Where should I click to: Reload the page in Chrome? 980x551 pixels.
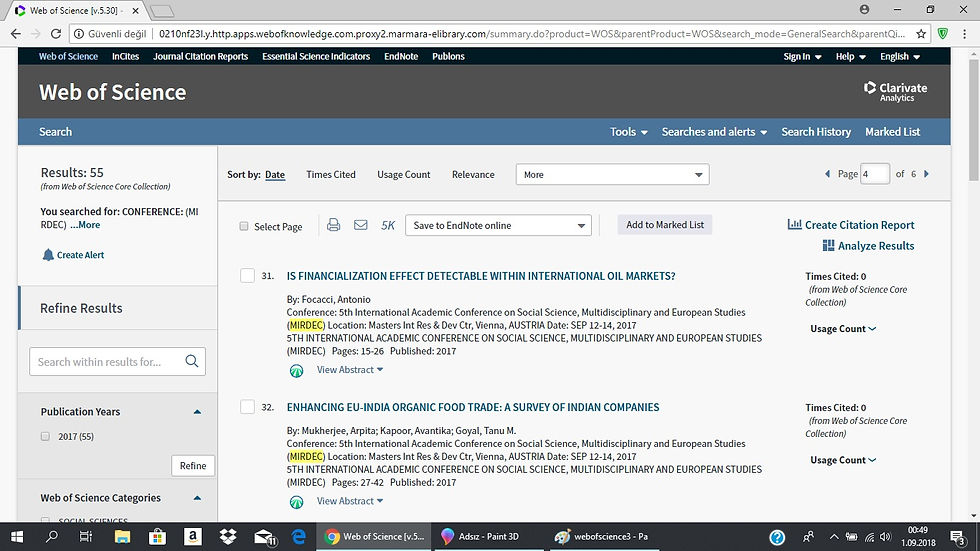point(56,34)
